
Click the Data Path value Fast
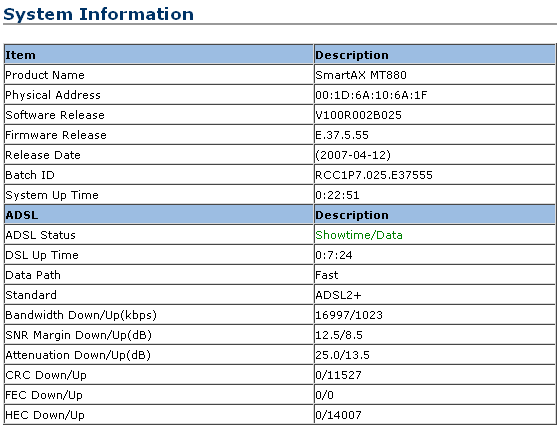click(x=326, y=275)
